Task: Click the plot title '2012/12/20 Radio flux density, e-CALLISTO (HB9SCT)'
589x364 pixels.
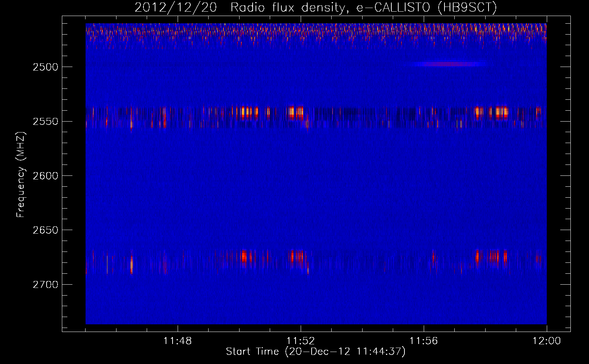Action: point(316,8)
